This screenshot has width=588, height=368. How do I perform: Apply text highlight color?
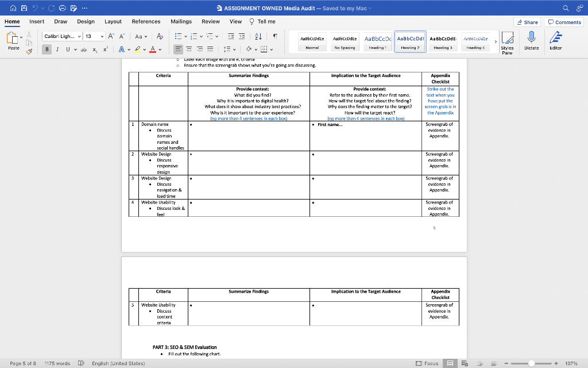(x=137, y=50)
